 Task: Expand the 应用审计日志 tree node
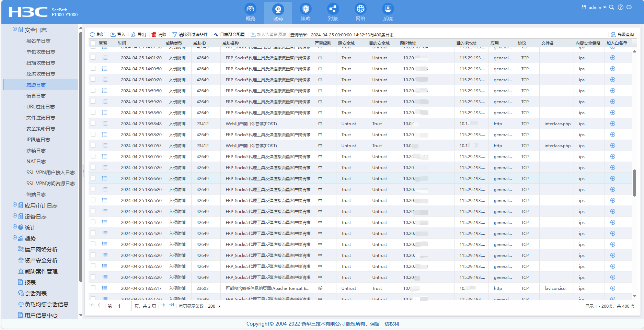[x=15, y=205]
